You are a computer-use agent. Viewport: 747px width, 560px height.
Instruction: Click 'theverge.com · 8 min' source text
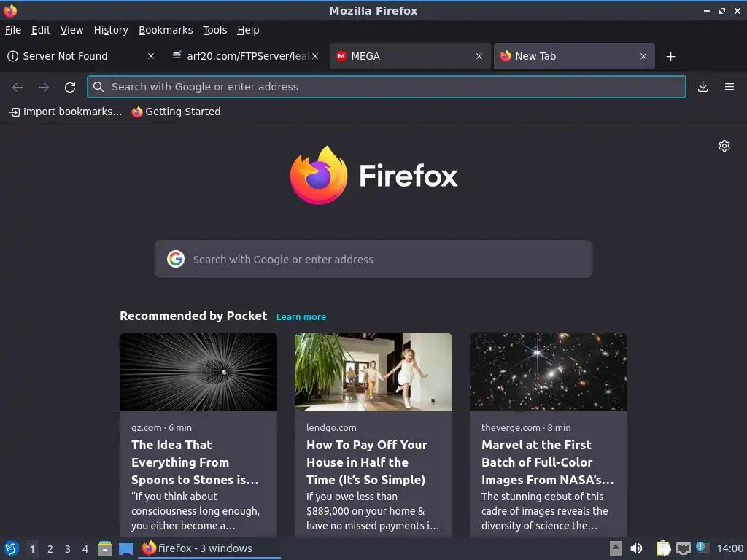(526, 427)
